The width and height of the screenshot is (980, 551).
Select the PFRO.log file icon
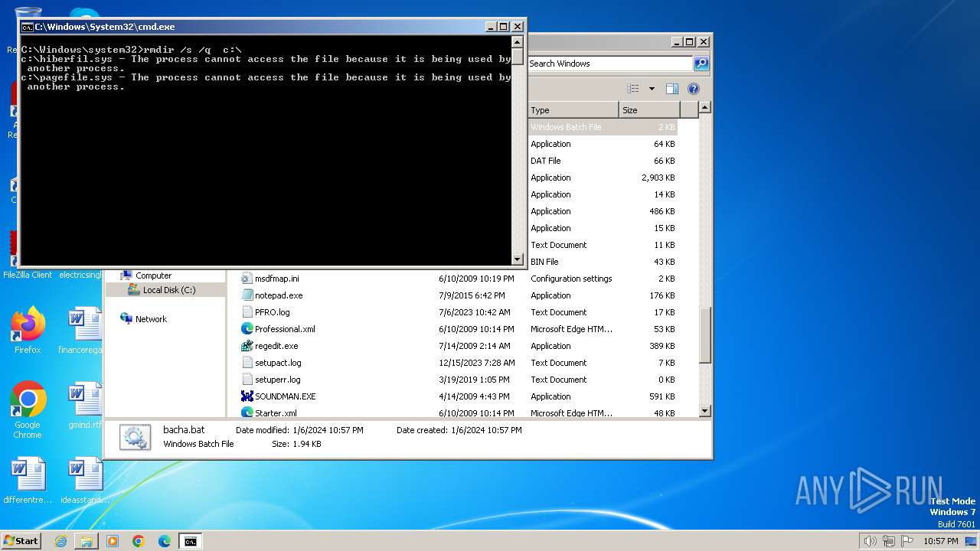click(x=247, y=312)
